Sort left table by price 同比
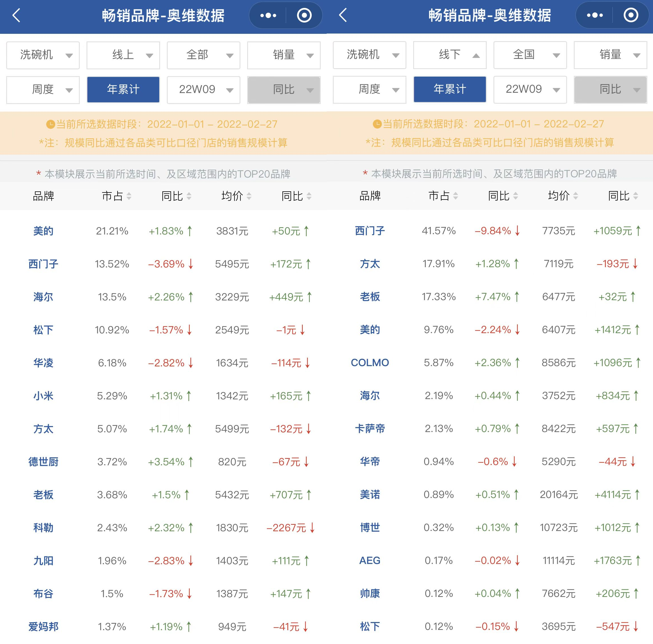This screenshot has height=644, width=653. (296, 196)
